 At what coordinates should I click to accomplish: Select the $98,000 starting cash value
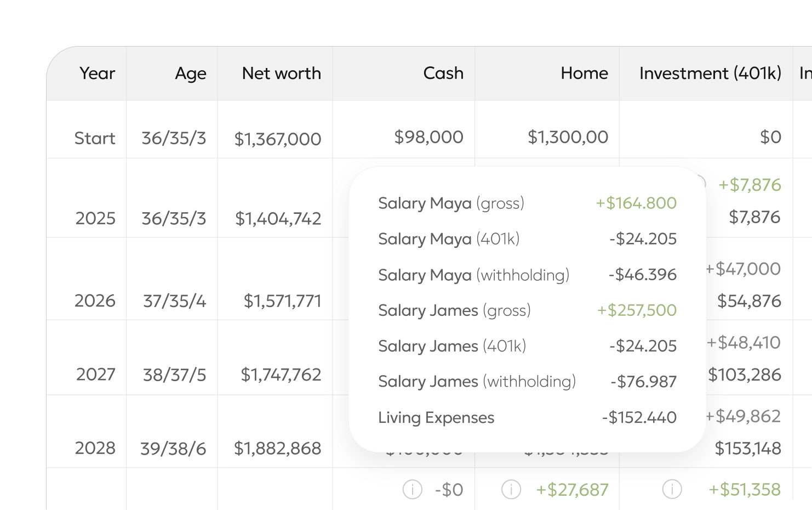point(428,137)
